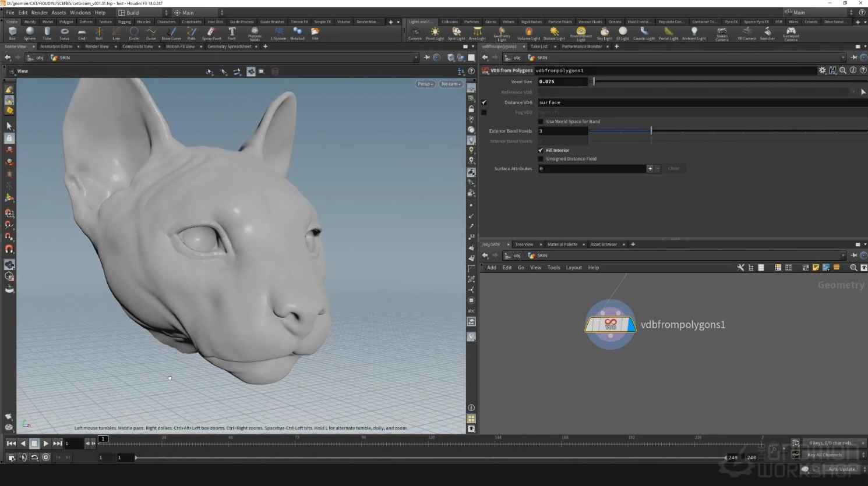
Task: Open the Render menu
Action: pos(39,13)
